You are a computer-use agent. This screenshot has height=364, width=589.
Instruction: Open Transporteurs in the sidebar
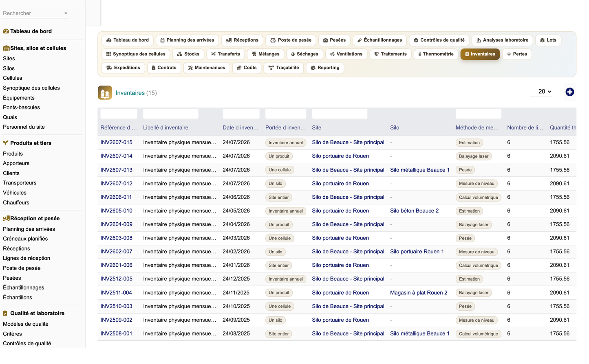(x=20, y=183)
